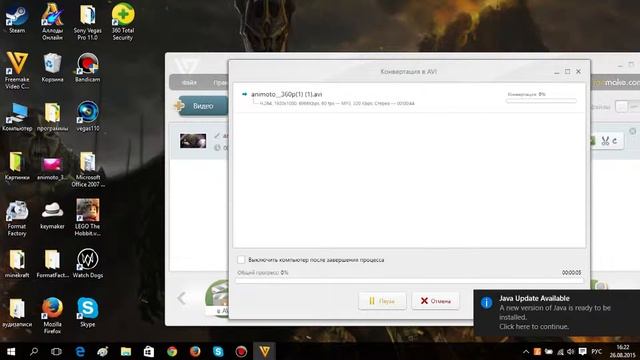This screenshot has width=640, height=360.
Task: Open the Edge browser taskbar icon
Action: (x=80, y=351)
